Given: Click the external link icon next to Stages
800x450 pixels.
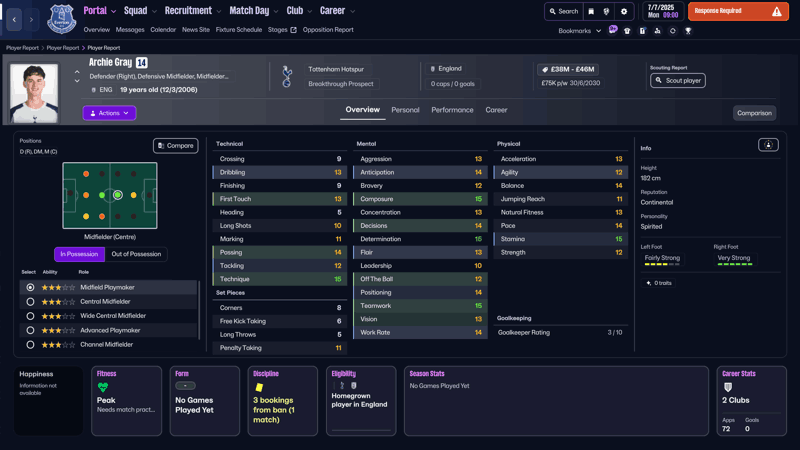Looking at the screenshot, I should [x=293, y=30].
